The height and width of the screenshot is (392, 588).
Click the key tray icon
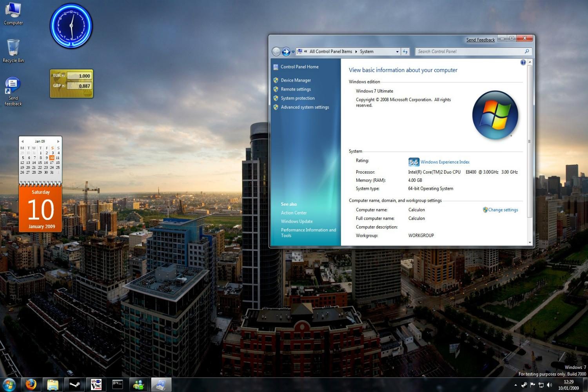pos(524,385)
